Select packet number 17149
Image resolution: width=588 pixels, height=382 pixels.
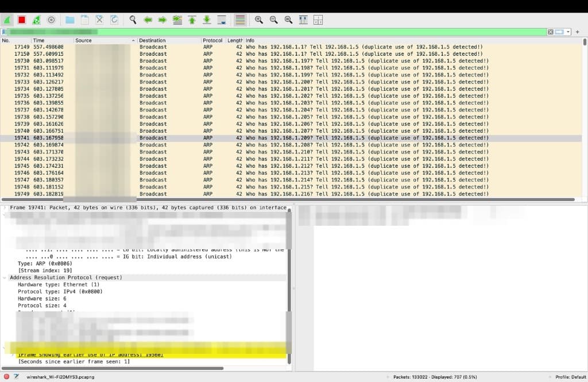[291, 47]
